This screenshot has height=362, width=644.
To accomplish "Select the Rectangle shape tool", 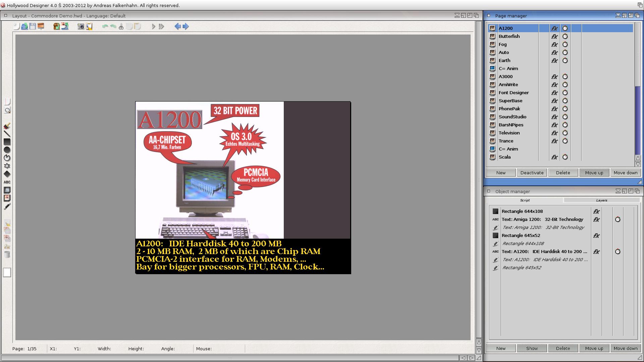I will click(x=7, y=142).
